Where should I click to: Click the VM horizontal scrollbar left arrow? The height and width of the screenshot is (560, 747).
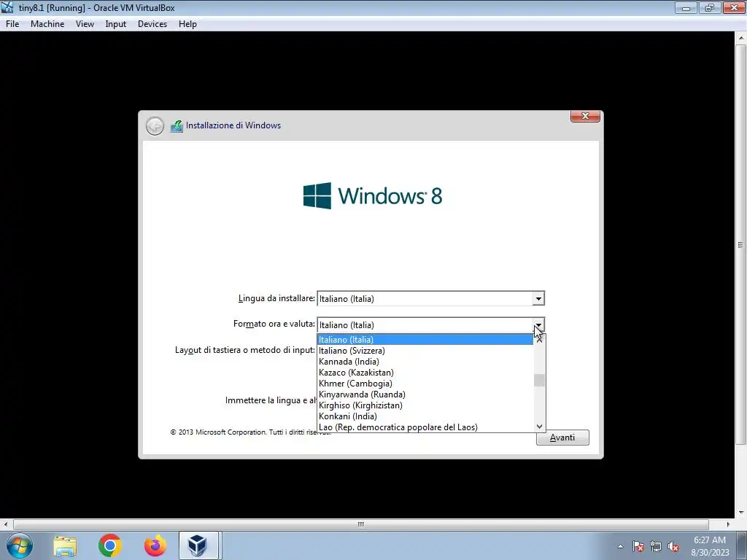coord(6,524)
